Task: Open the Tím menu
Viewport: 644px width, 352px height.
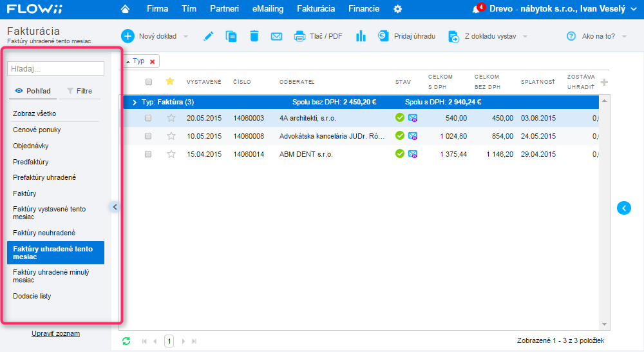Action: [x=189, y=8]
